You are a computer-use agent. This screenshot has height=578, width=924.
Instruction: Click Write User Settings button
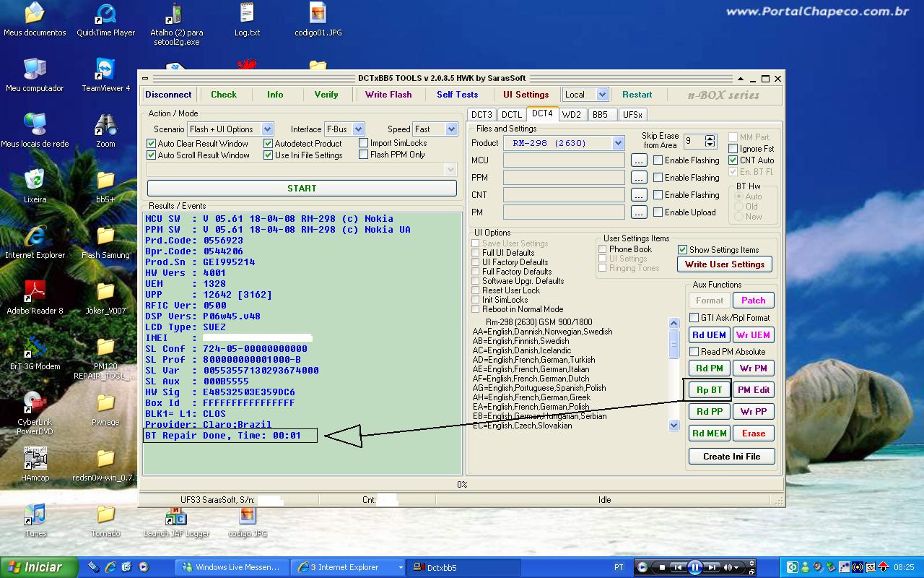725,264
